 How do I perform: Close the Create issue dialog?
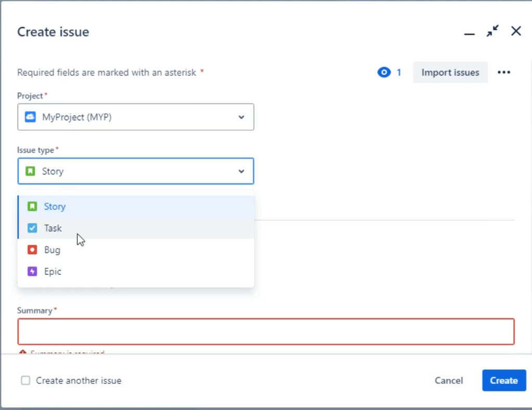coord(516,31)
